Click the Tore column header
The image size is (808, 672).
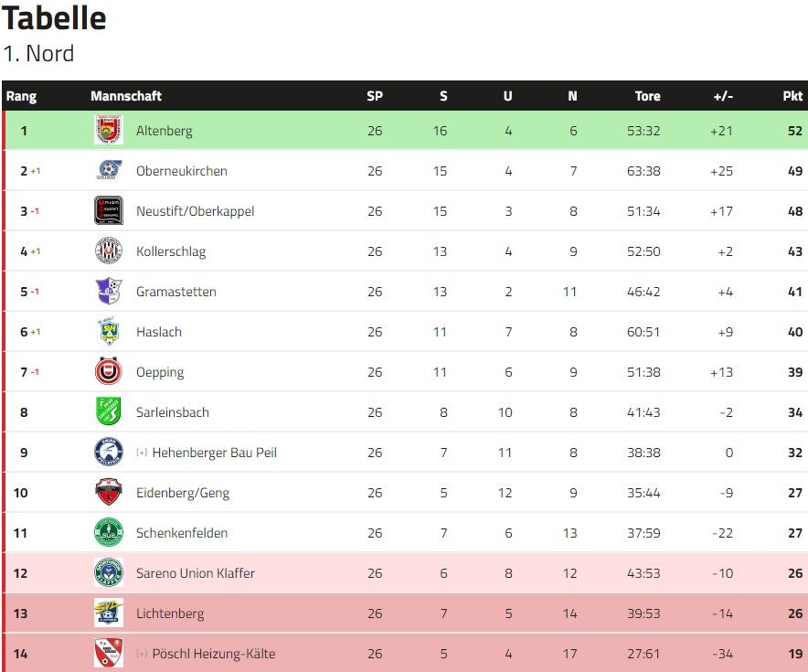647,96
